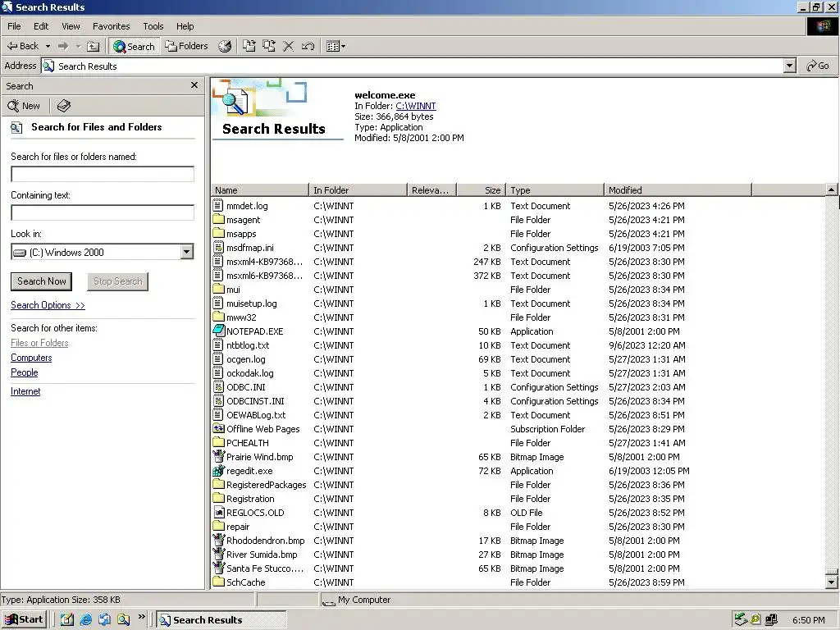Sort by the Name column header
The height and width of the screenshot is (630, 840).
[260, 190]
